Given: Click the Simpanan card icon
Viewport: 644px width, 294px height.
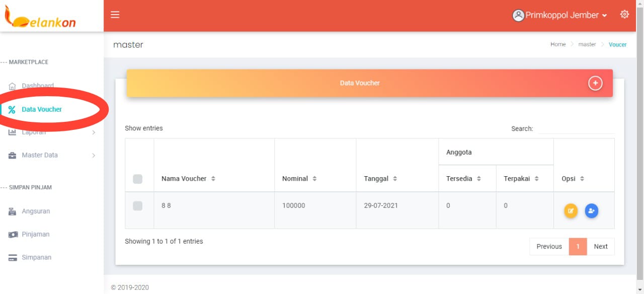Looking at the screenshot, I should coord(13,258).
